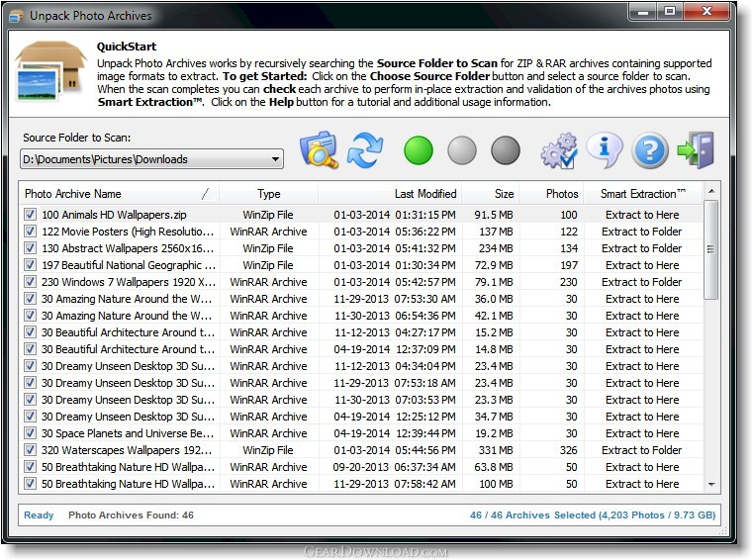Click the light gray circle button
The width and height of the screenshot is (753, 560).
pos(462,150)
